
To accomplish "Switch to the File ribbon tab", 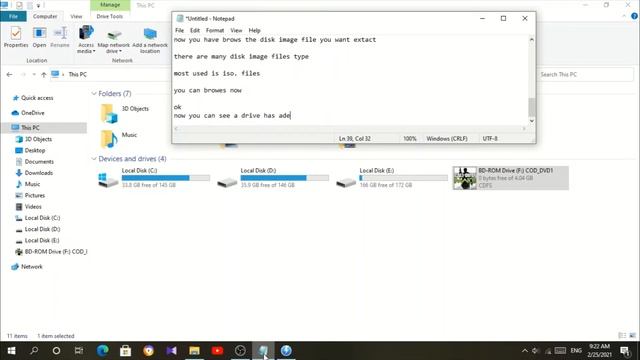I will click(x=13, y=16).
